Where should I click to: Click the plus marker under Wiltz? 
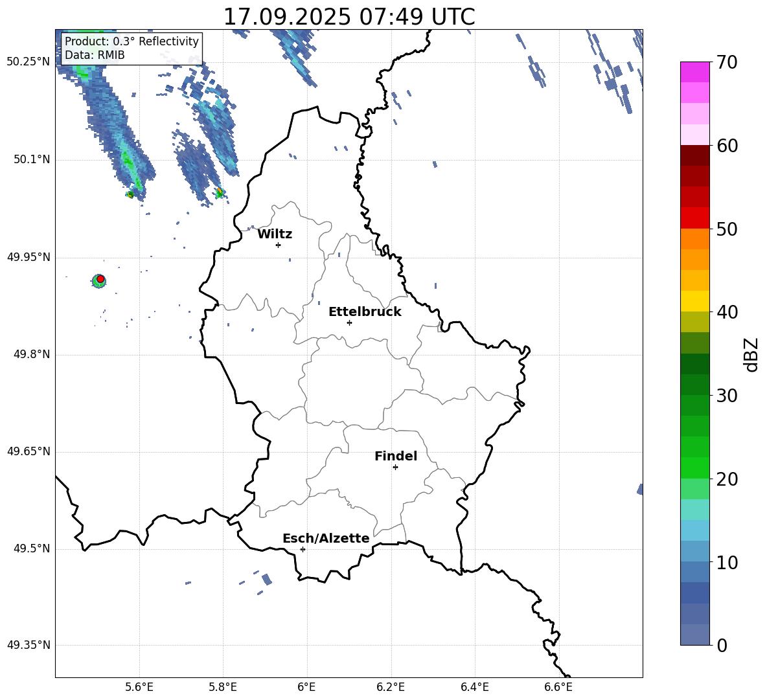click(x=279, y=245)
